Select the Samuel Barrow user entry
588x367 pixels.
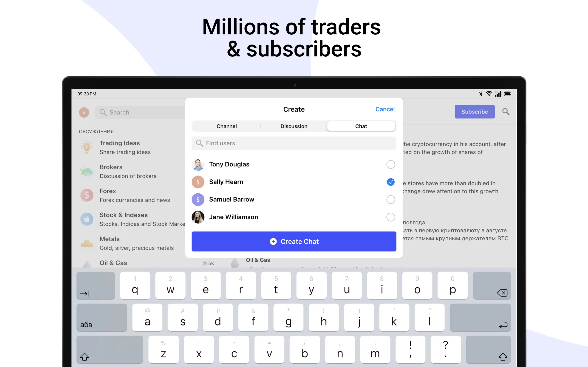[294, 199]
